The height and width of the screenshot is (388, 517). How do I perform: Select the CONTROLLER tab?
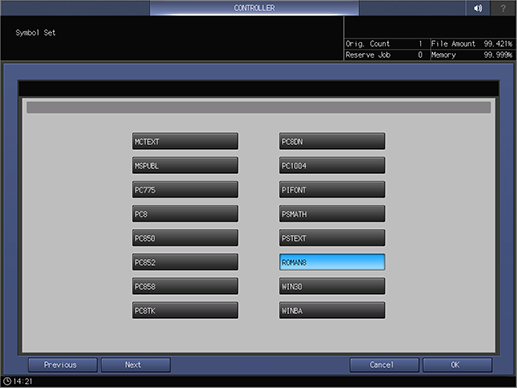(254, 8)
